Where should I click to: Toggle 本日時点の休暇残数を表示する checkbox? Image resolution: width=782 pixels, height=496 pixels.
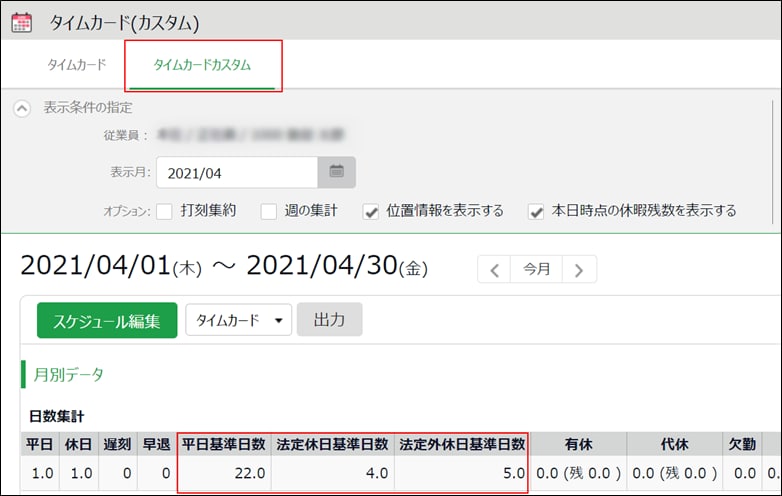(x=535, y=211)
